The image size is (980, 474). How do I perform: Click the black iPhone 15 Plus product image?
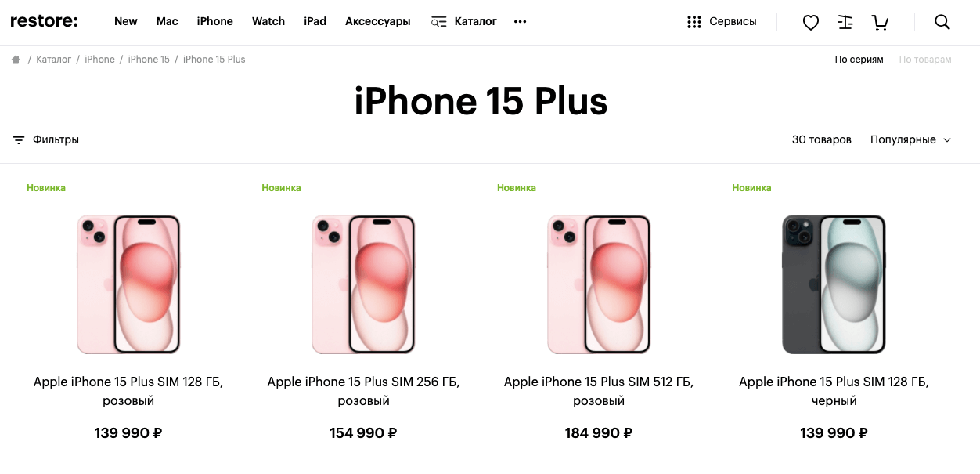tap(834, 284)
